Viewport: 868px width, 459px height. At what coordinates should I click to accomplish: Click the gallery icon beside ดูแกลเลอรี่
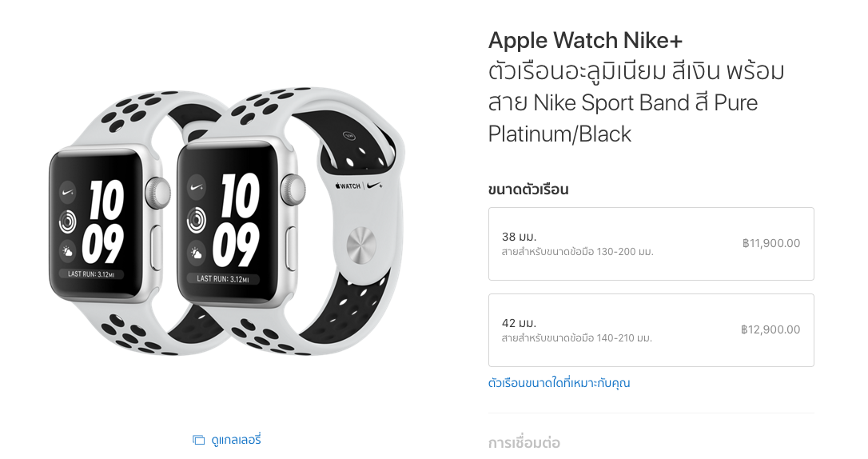[198, 440]
